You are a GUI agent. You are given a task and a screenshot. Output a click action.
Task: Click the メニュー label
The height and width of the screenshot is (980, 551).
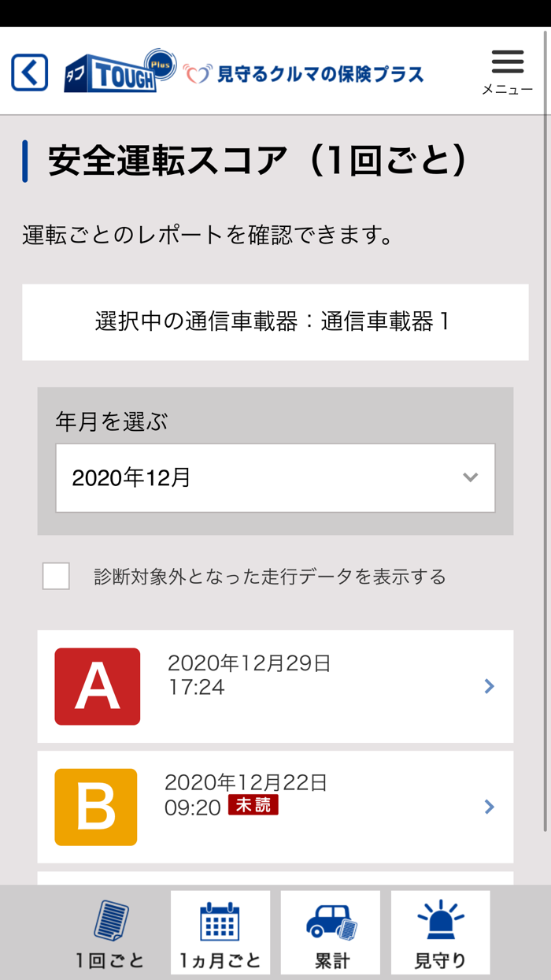click(508, 90)
